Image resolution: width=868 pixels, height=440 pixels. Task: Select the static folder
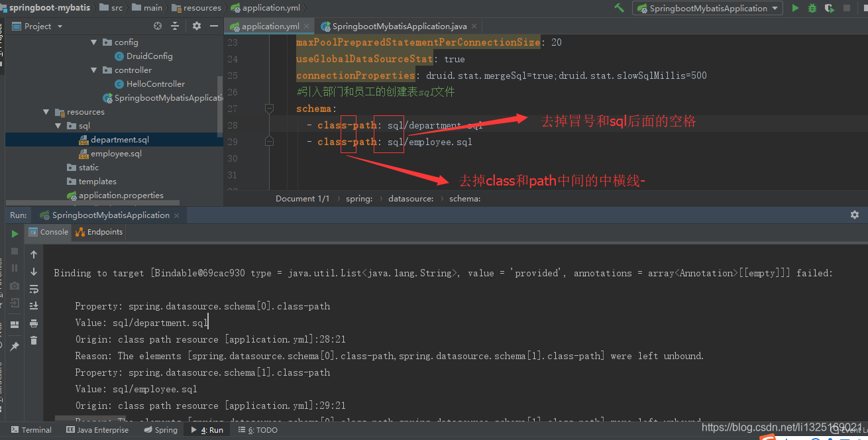coord(83,167)
